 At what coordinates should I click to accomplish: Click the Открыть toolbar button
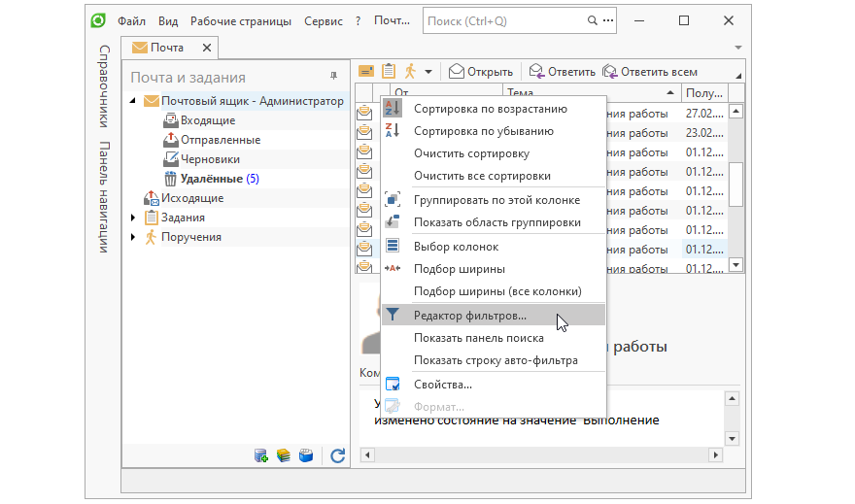pyautogui.click(x=481, y=72)
